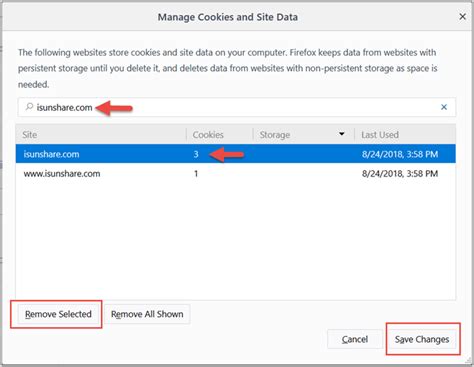Click last used date of isunshare.com row
474x367 pixels.
(x=400, y=154)
